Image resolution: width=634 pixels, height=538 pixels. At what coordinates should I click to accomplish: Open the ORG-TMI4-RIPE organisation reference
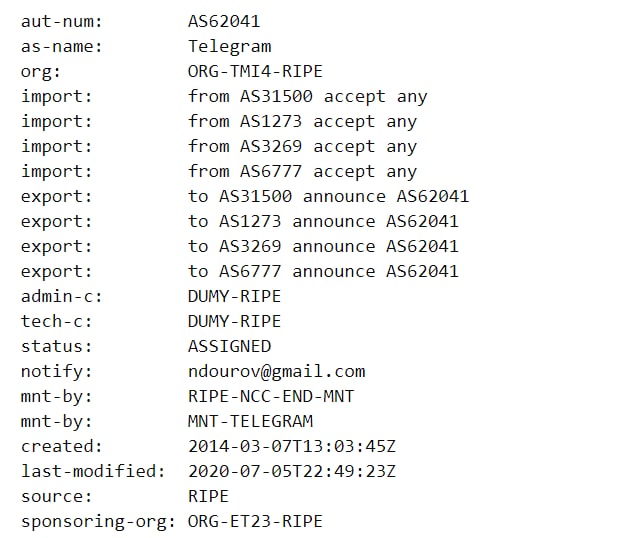point(255,71)
